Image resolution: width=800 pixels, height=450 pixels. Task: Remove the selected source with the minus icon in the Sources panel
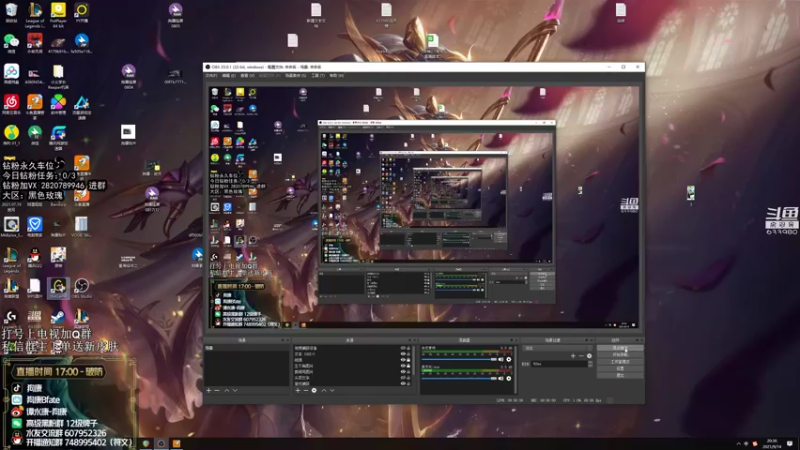[306, 390]
